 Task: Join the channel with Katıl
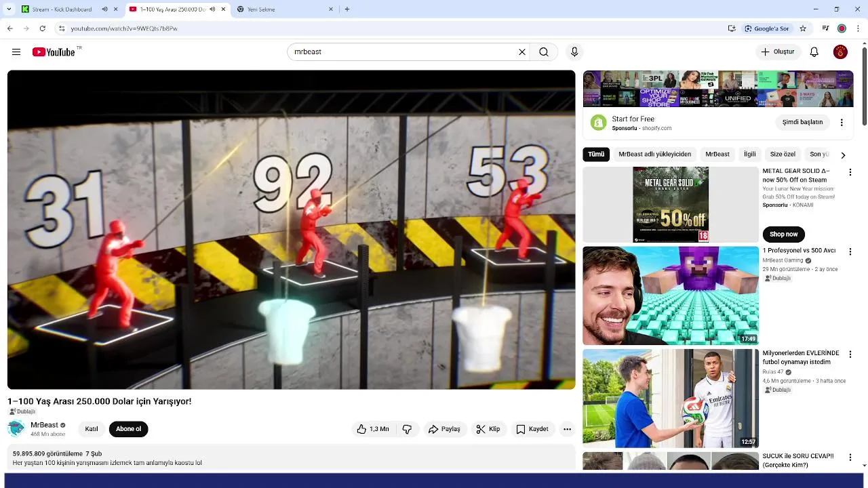[92, 429]
